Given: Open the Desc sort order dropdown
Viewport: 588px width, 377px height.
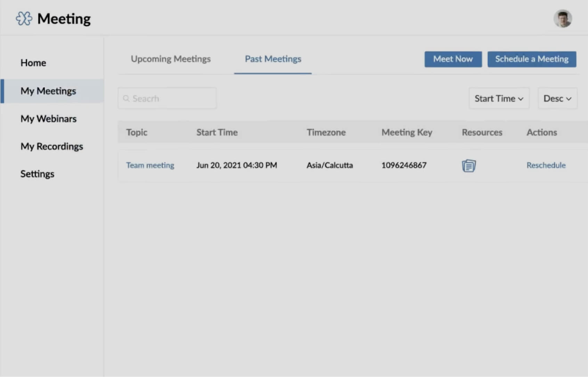Looking at the screenshot, I should 557,99.
